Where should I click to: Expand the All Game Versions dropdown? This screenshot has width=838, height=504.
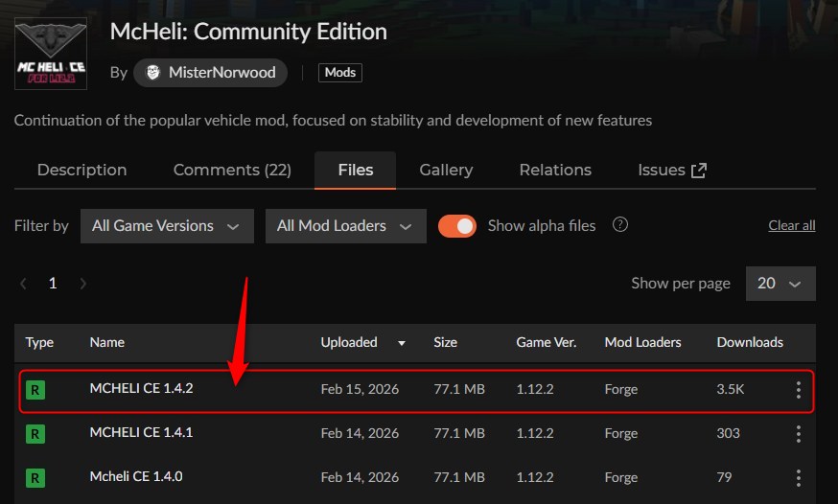167,226
